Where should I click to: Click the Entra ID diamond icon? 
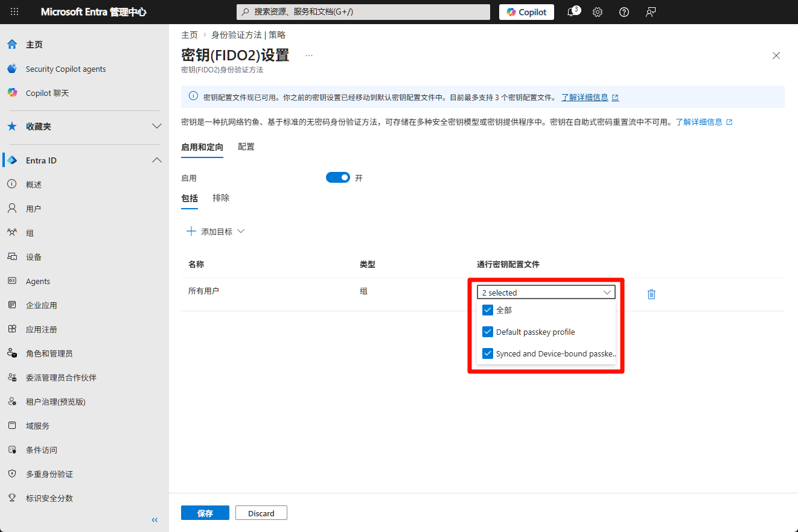12,160
